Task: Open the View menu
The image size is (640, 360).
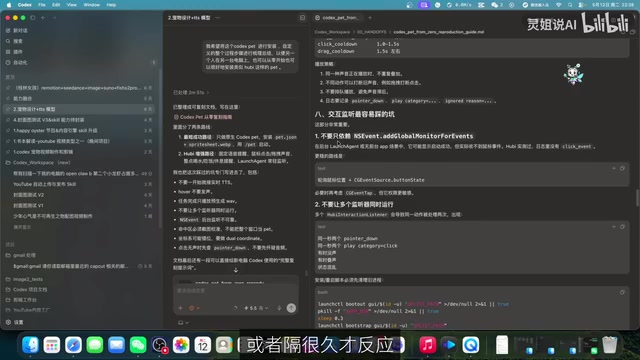Action: tap(71, 5)
